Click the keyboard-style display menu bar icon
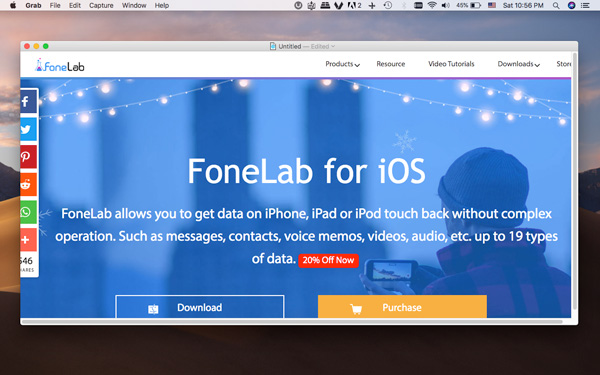The image size is (600, 375). [418, 5]
